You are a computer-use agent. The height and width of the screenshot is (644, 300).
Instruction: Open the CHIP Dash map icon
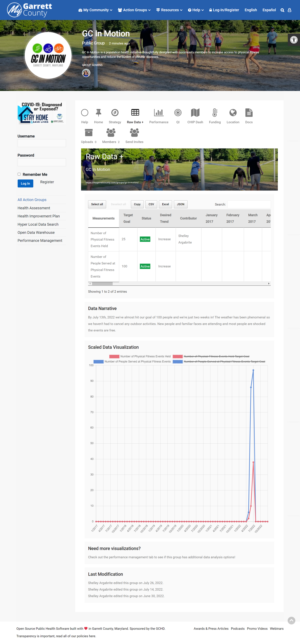(195, 113)
